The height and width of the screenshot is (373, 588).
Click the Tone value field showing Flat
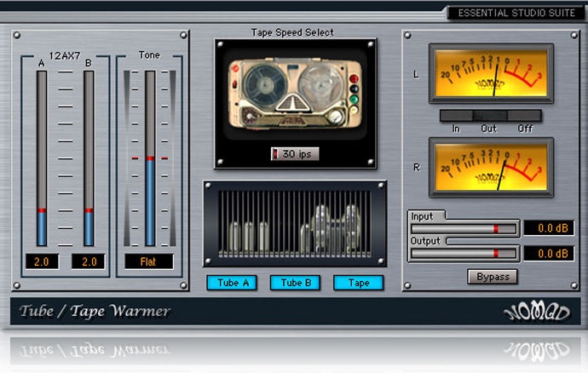pyautogui.click(x=149, y=261)
